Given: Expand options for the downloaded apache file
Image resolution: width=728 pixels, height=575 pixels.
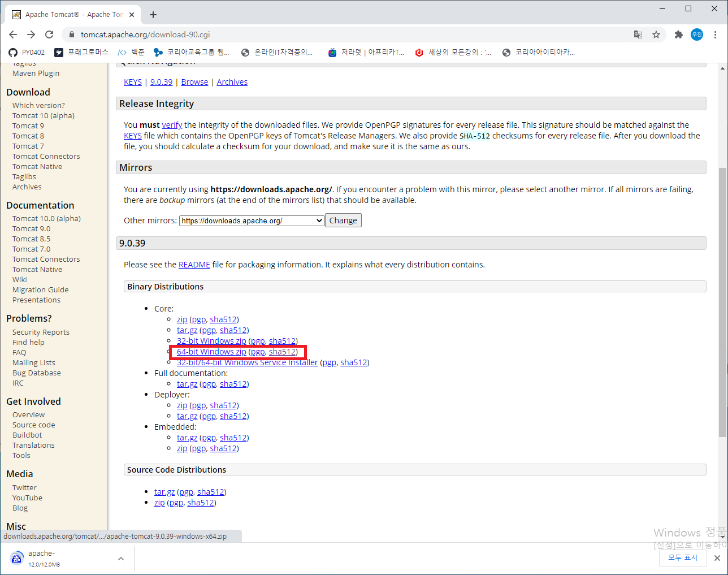Looking at the screenshot, I should click(x=121, y=559).
